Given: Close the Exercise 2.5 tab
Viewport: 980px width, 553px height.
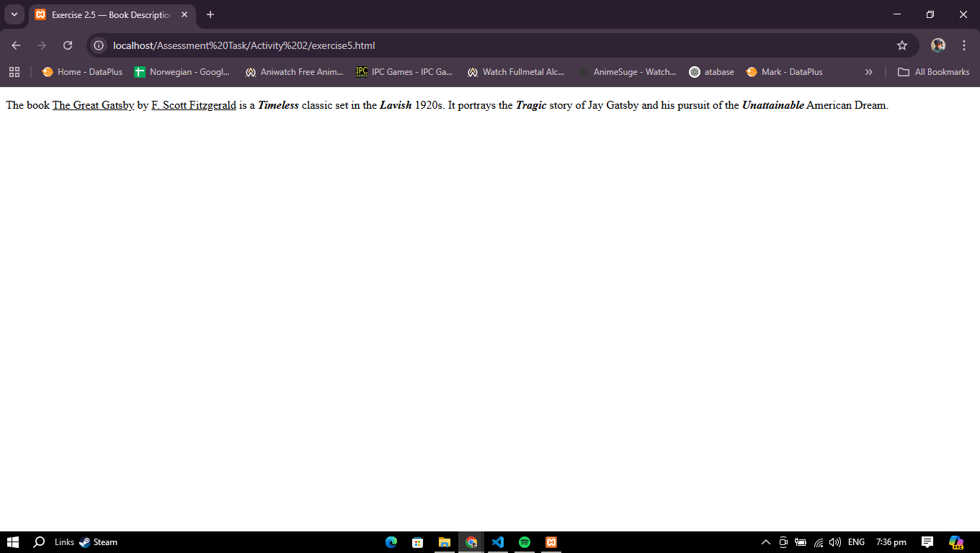Looking at the screenshot, I should pyautogui.click(x=184, y=14).
